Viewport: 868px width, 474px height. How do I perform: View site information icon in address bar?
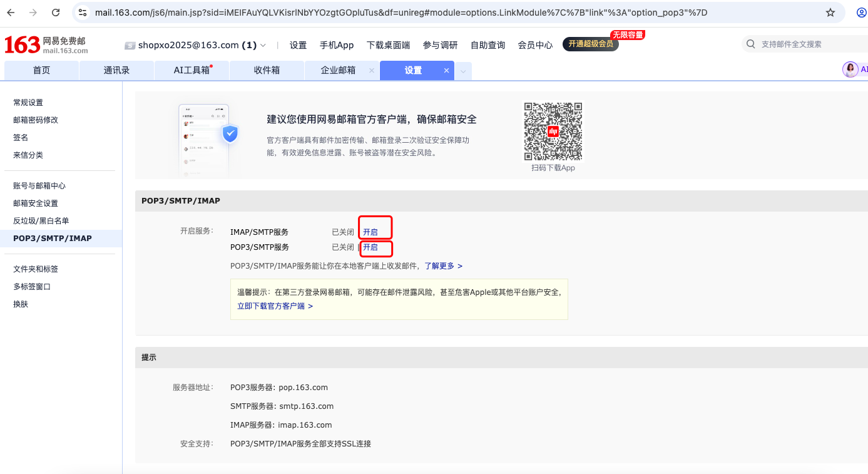83,13
